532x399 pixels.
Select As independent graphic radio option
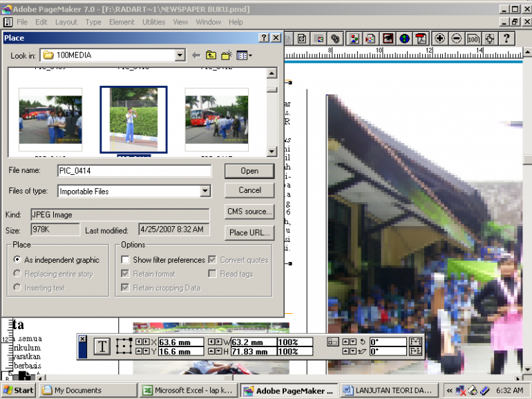point(17,260)
